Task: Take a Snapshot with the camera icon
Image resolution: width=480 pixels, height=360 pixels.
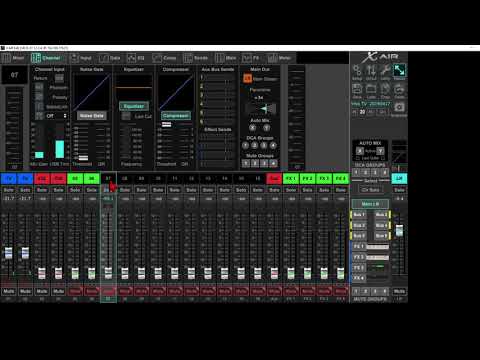Action: tap(399, 107)
